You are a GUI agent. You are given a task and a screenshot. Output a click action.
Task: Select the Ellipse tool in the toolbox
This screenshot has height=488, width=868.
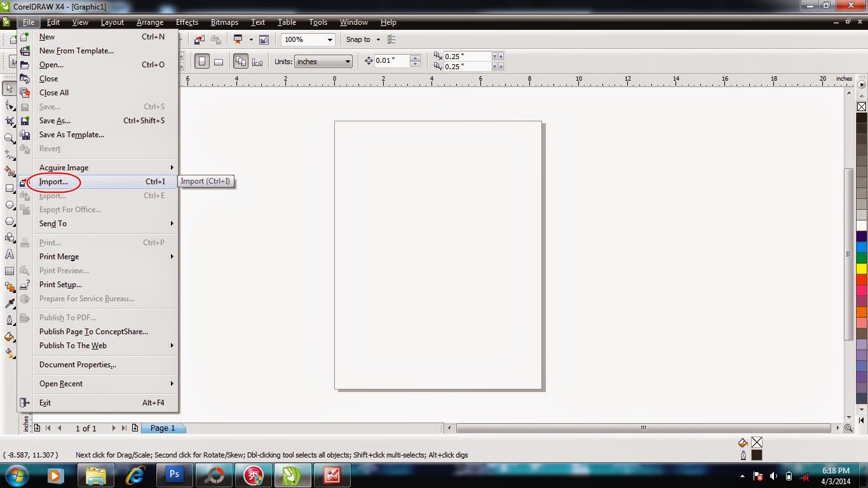(x=9, y=205)
